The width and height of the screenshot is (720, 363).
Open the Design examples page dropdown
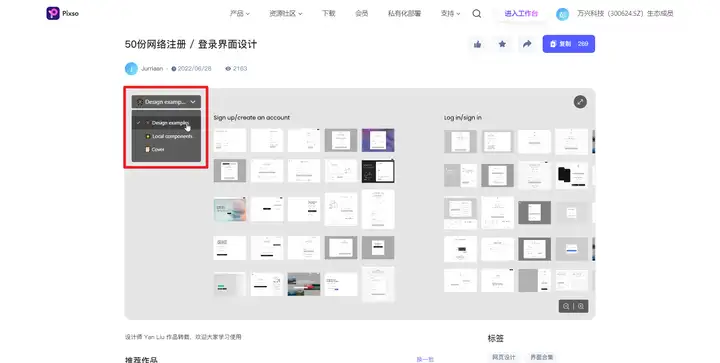(166, 102)
